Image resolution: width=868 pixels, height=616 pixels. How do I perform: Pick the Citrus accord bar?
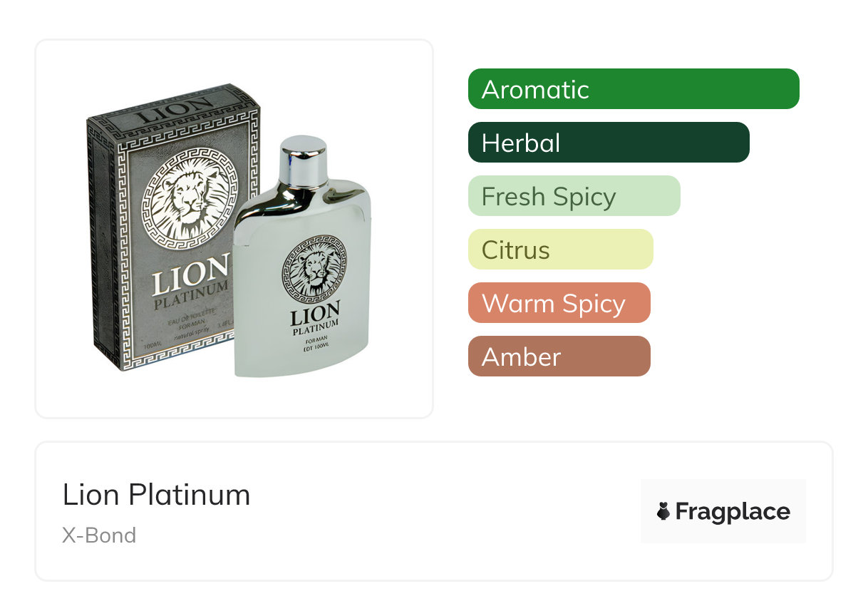pos(560,250)
